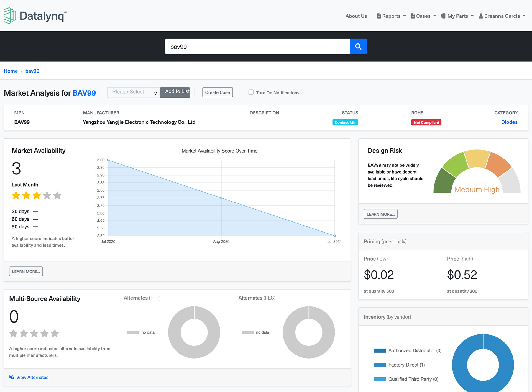Screen dimensions: 532x392
Task: Expand the My Parts menu dropdown
Action: click(472, 16)
